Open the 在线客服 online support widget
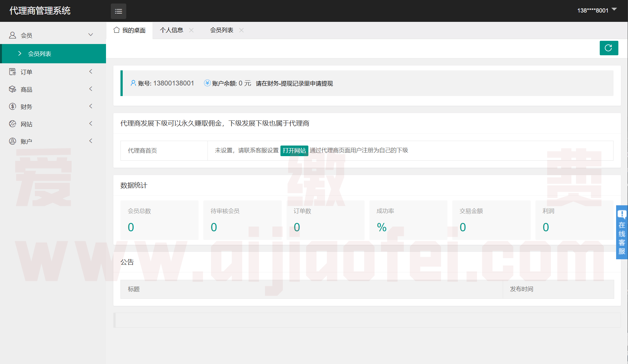Image resolution: width=628 pixels, height=364 pixels. (622, 232)
